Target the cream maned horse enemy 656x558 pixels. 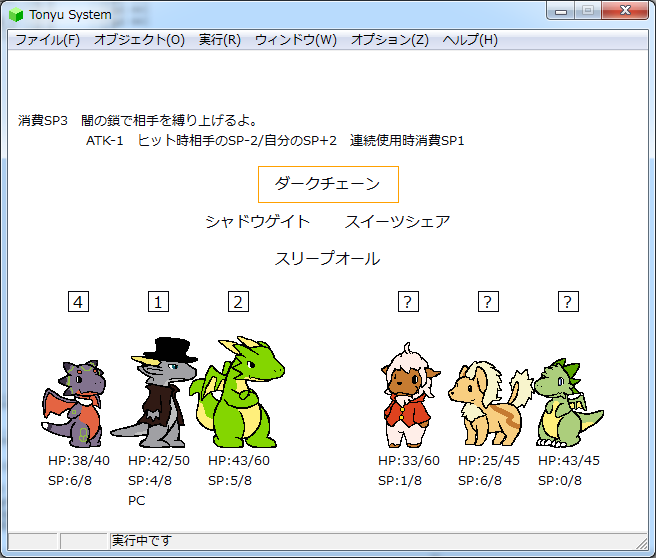tap(489, 403)
